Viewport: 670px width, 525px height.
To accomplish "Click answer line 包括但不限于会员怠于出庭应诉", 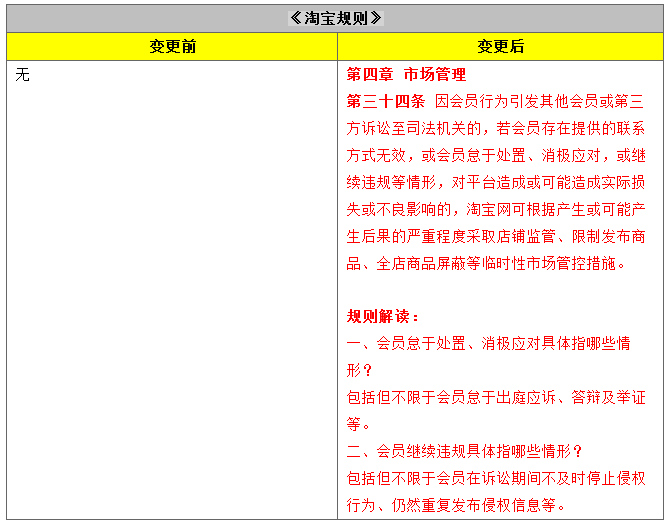I will [496, 398].
